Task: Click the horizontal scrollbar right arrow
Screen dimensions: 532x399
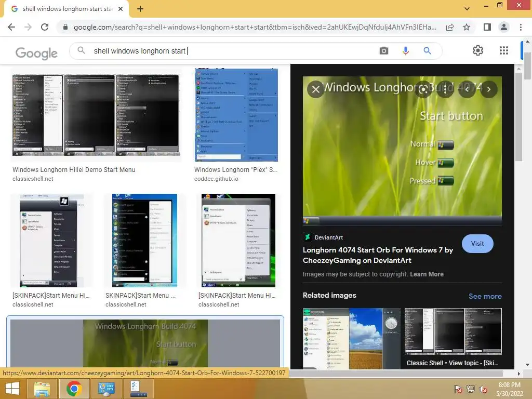Action: point(518,374)
